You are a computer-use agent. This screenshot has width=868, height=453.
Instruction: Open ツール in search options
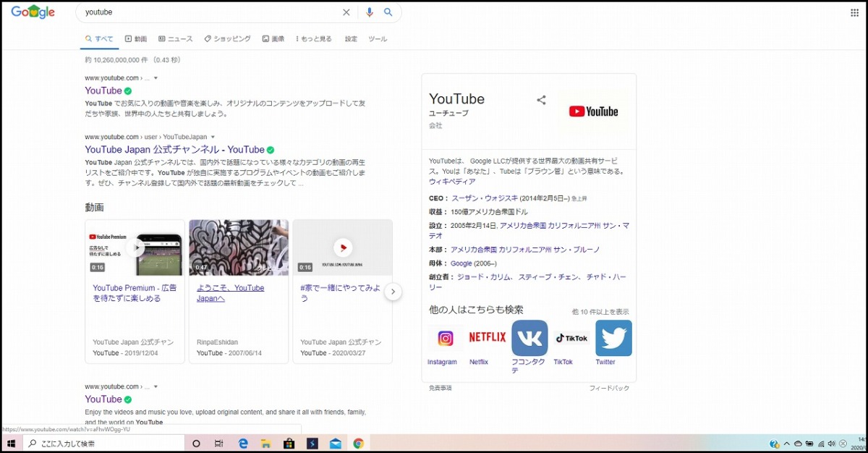(x=378, y=39)
